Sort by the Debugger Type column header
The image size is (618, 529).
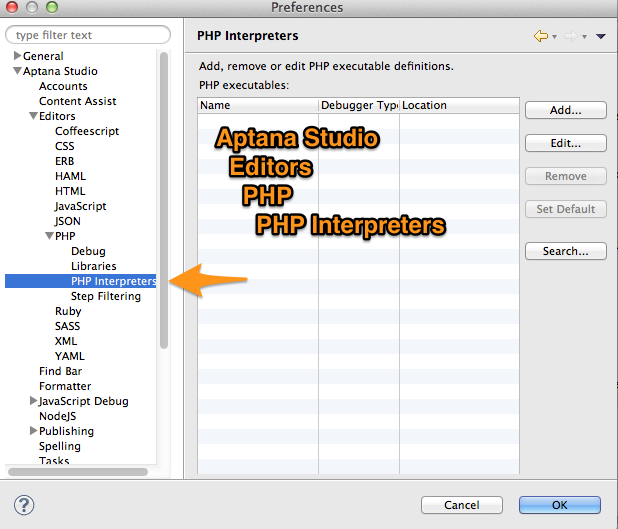pyautogui.click(x=359, y=105)
